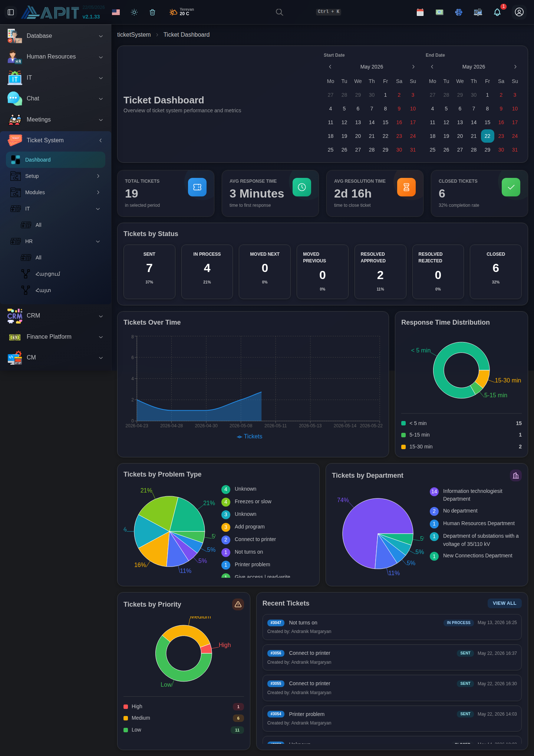
Task: Click the department building icon
Action: (x=516, y=475)
